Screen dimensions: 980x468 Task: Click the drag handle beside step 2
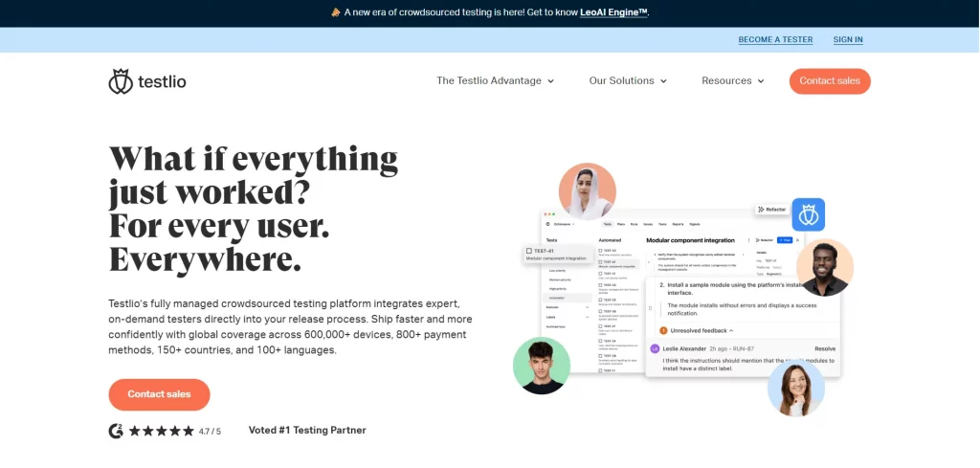tap(650, 308)
